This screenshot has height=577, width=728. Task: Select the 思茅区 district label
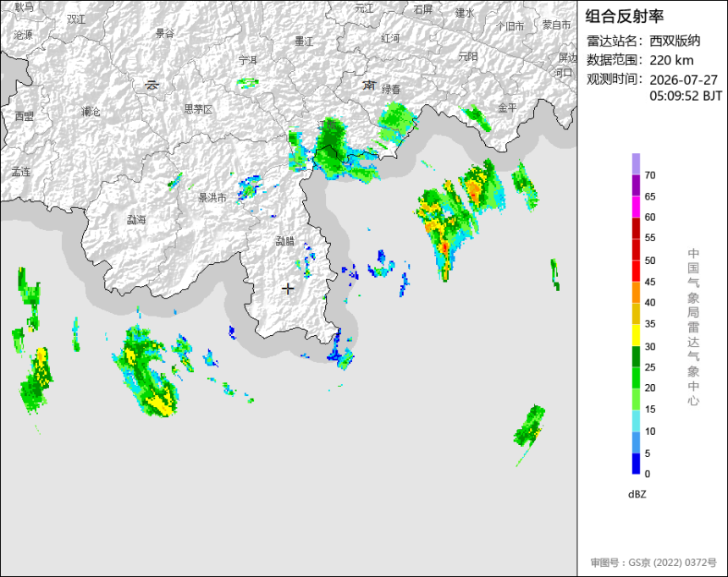pyautogui.click(x=198, y=109)
